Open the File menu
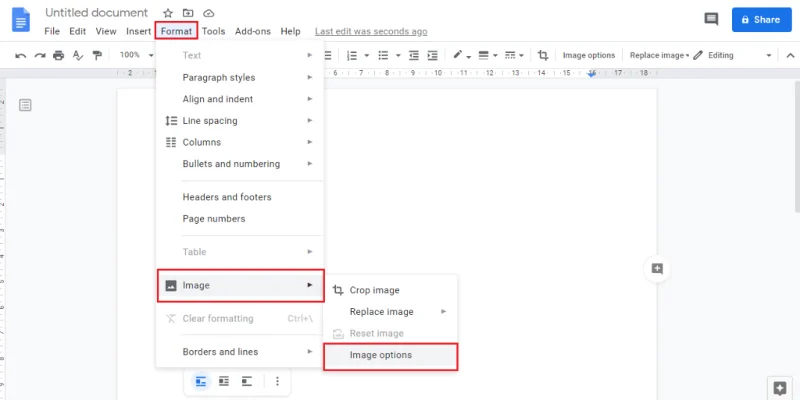 click(x=52, y=31)
